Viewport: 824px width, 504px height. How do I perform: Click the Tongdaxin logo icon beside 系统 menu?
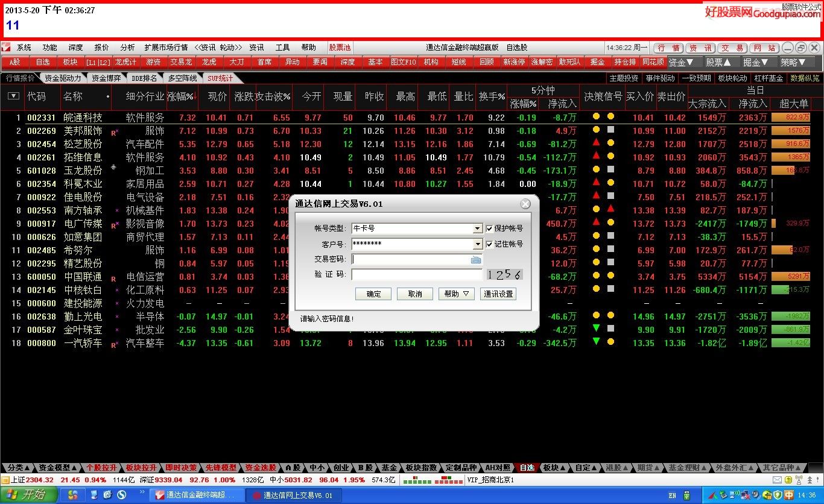click(6, 47)
